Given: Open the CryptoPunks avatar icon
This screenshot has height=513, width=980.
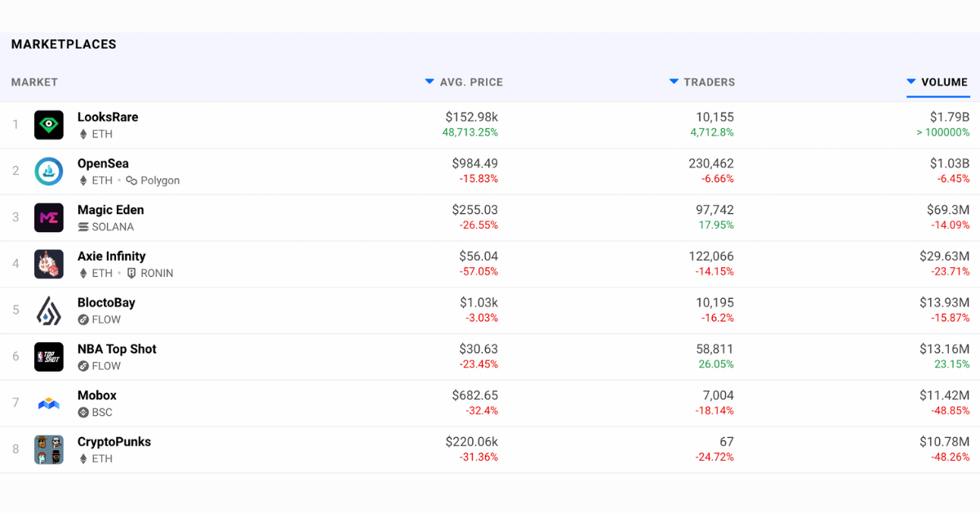Looking at the screenshot, I should 49,450.
